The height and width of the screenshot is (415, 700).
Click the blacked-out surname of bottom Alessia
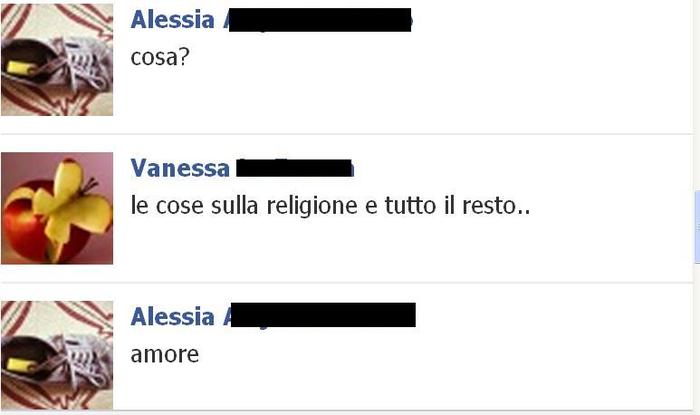pos(323,315)
